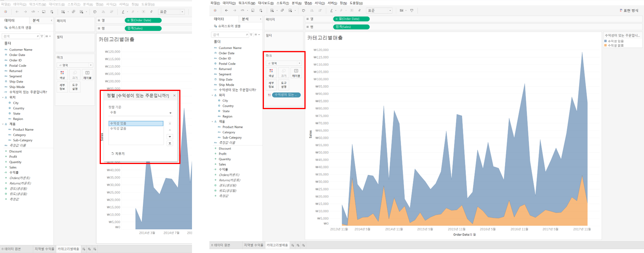Image resolution: width=644 pixels, height=253 pixels.
Task: Select Sub-Category field in right window data pane
Action: (x=232, y=137)
